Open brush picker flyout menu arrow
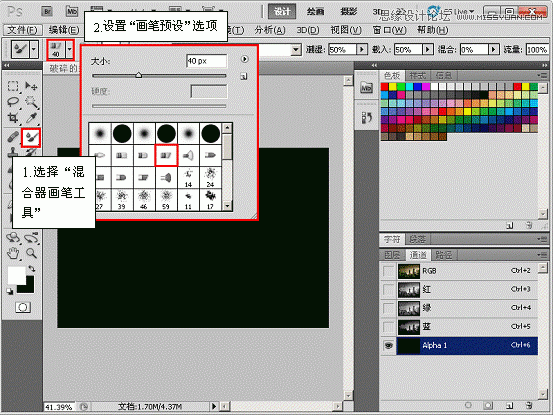This screenshot has width=553, height=415. click(244, 59)
